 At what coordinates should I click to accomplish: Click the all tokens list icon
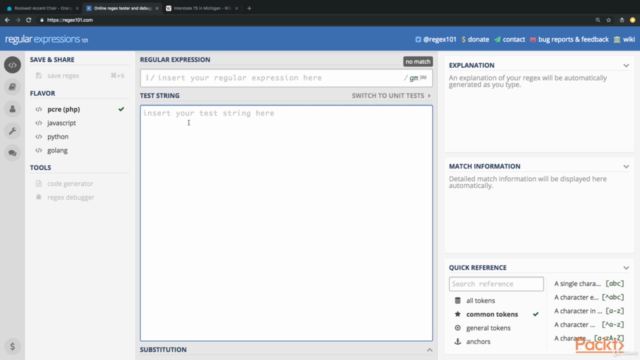[458, 300]
